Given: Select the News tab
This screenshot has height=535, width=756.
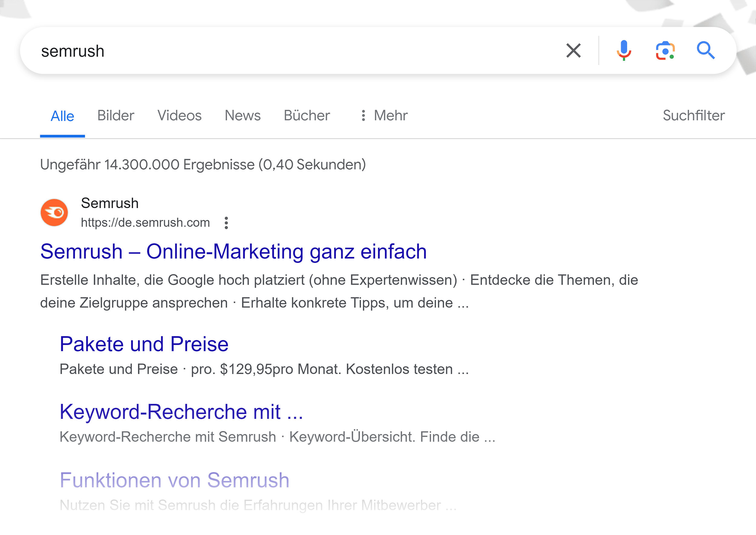Looking at the screenshot, I should [243, 116].
